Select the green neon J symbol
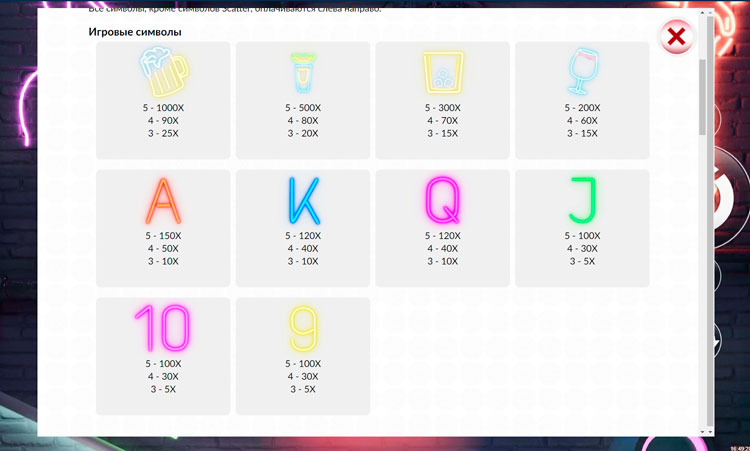Screen dimensions: 750x451 click(x=582, y=200)
